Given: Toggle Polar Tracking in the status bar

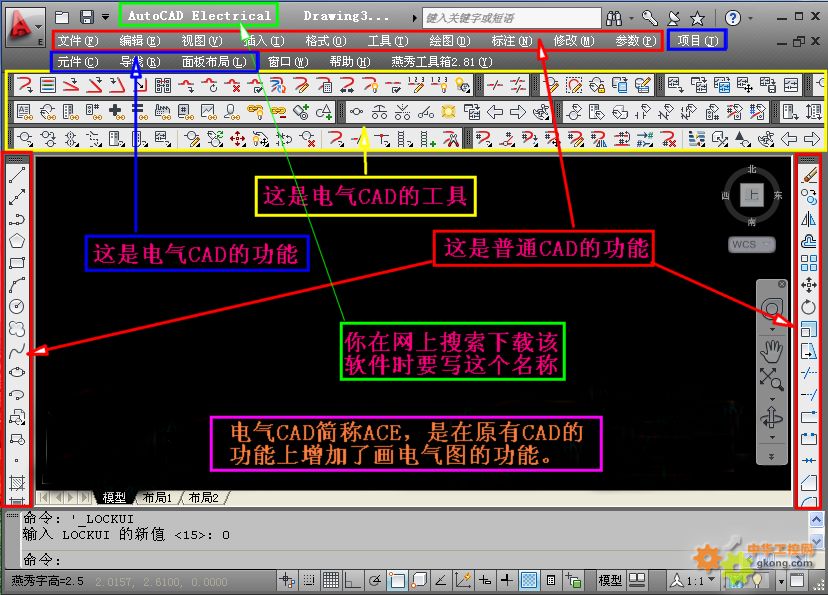Looking at the screenshot, I should pos(374,581).
